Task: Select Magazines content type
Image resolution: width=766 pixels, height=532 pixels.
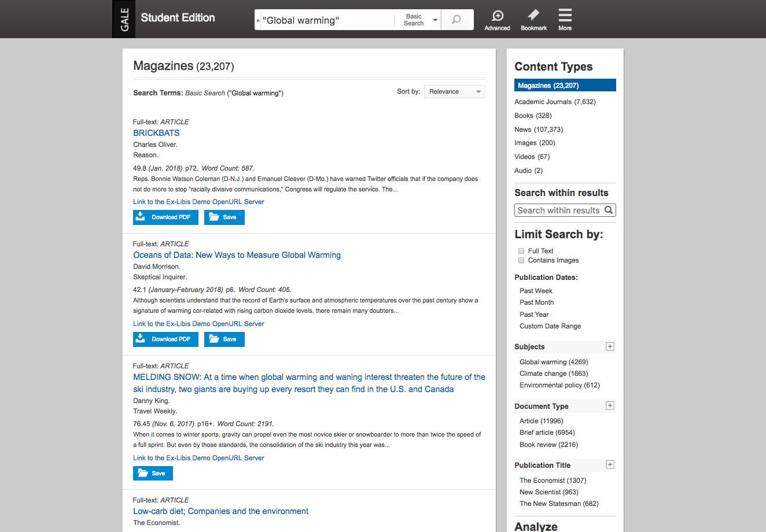Action: [565, 85]
